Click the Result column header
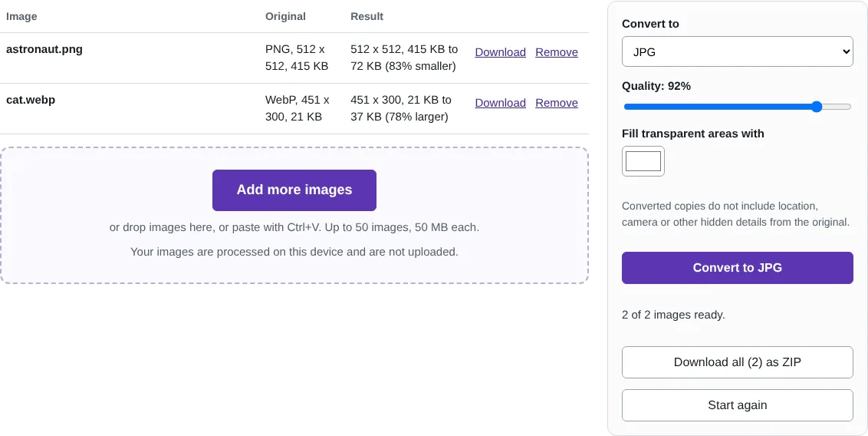This screenshot has height=436, width=868. 367,17
